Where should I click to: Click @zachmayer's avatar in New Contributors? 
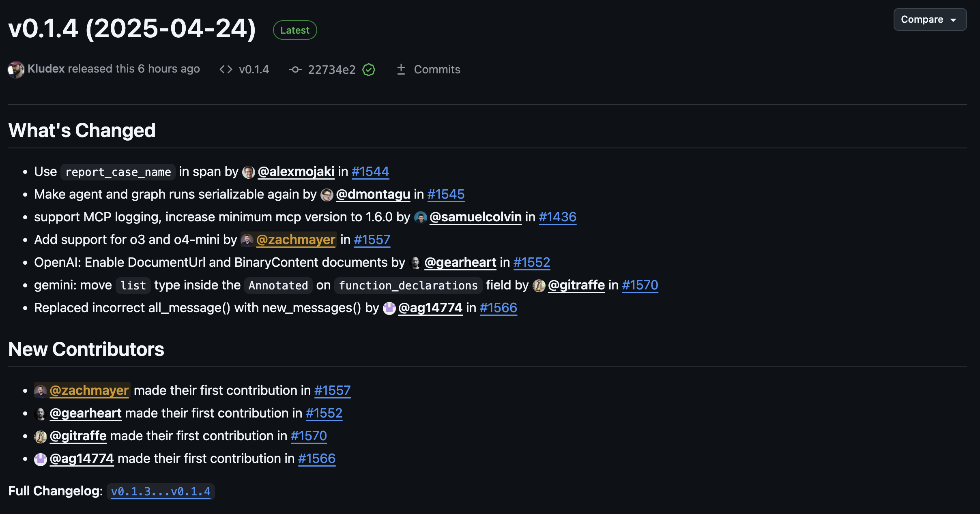tap(40, 390)
